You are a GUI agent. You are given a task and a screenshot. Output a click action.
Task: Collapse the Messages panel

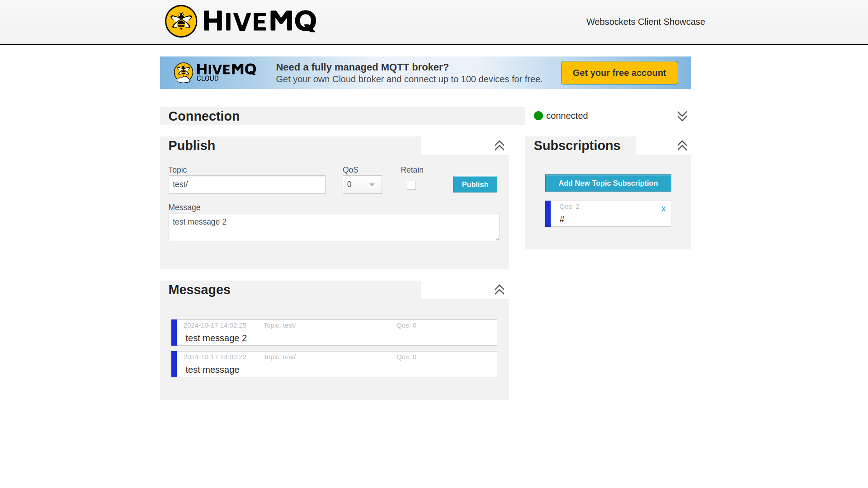click(x=499, y=290)
